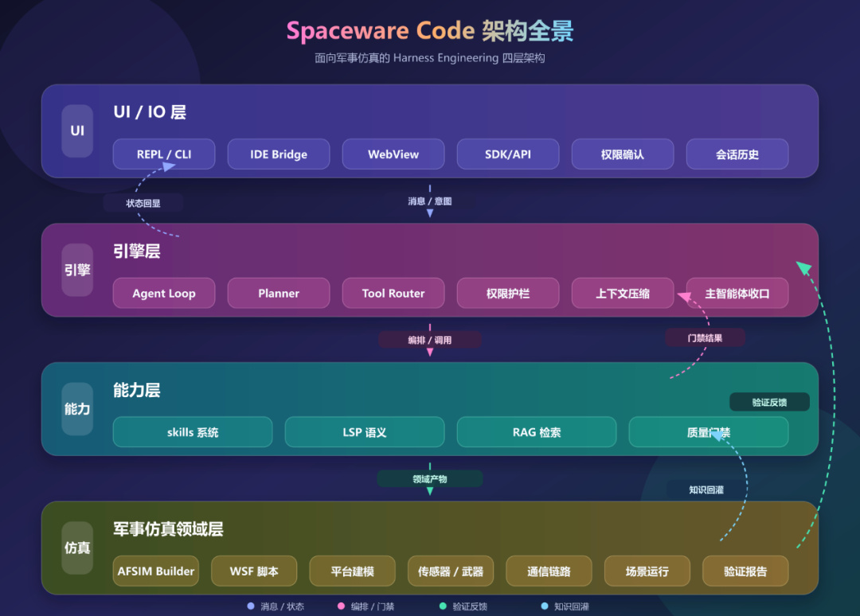This screenshot has width=860, height=616.
Task: Select the Planner box
Action: click(x=279, y=293)
